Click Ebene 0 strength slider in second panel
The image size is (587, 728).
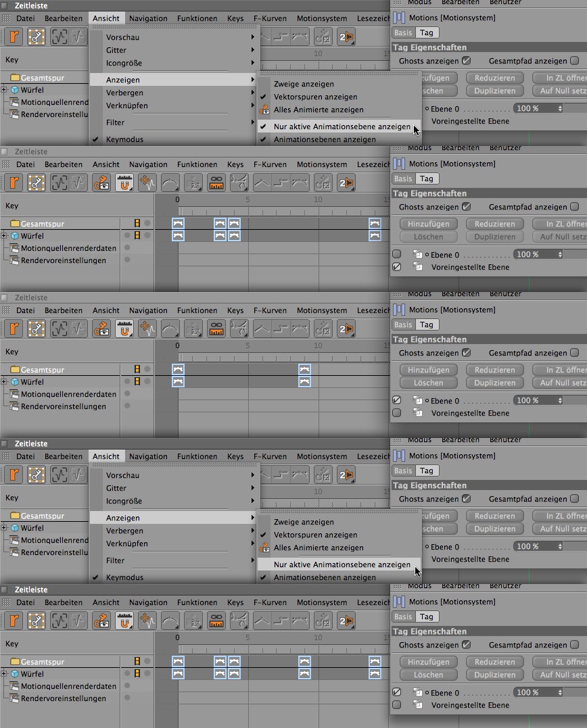click(x=576, y=254)
